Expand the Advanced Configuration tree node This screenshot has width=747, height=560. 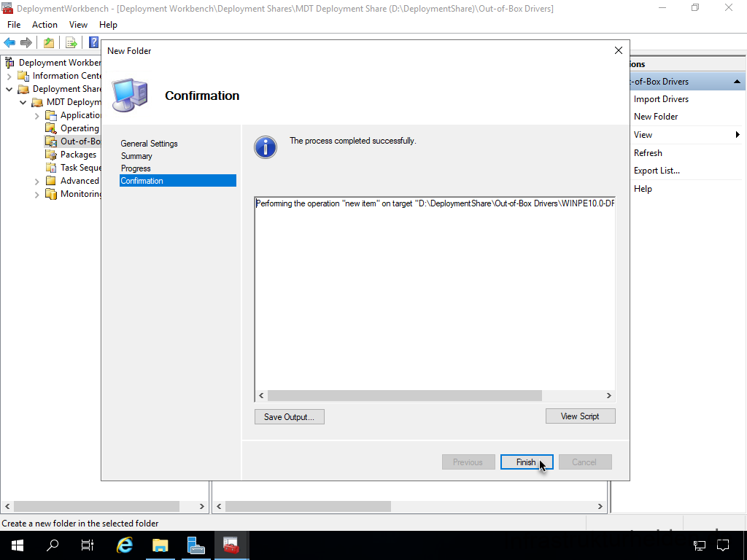(37, 182)
